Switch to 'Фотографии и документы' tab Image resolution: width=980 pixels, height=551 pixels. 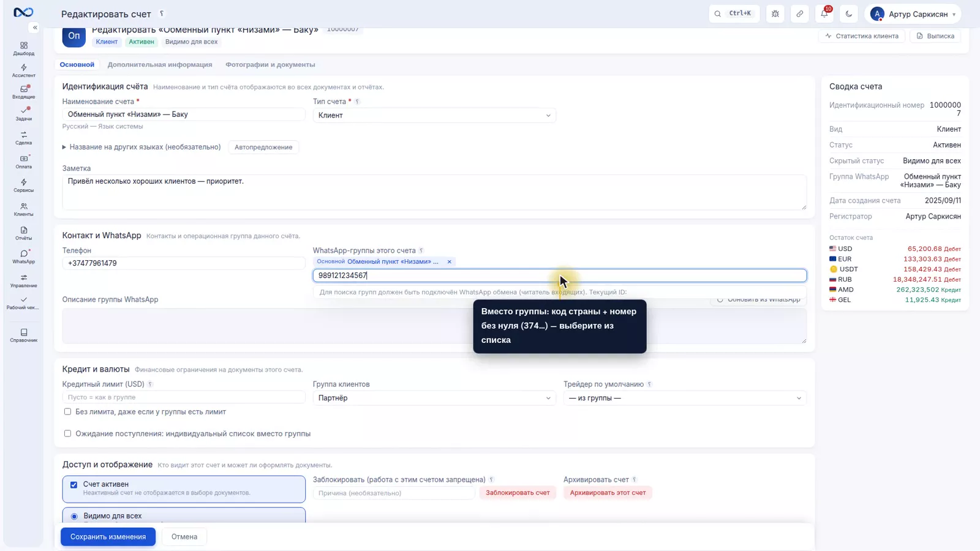click(270, 64)
